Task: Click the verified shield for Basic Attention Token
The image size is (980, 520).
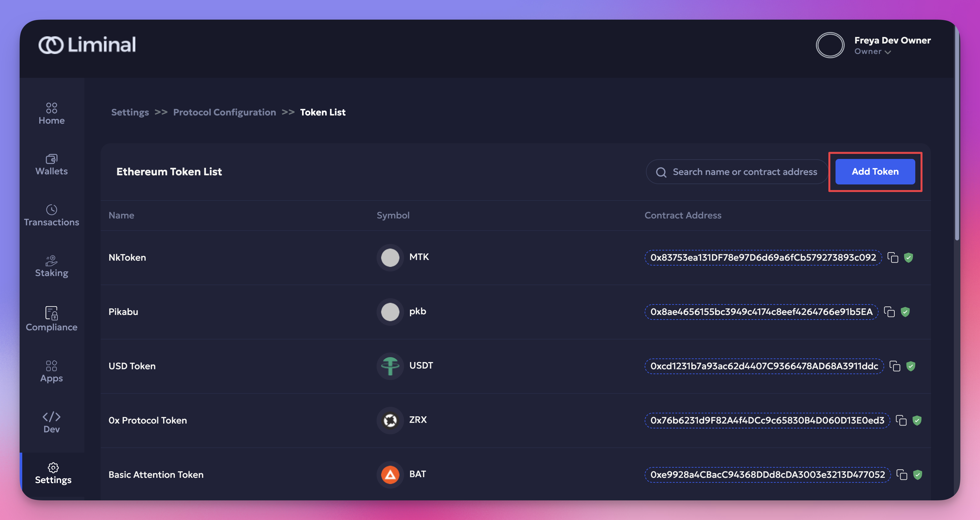Action: [x=917, y=475]
